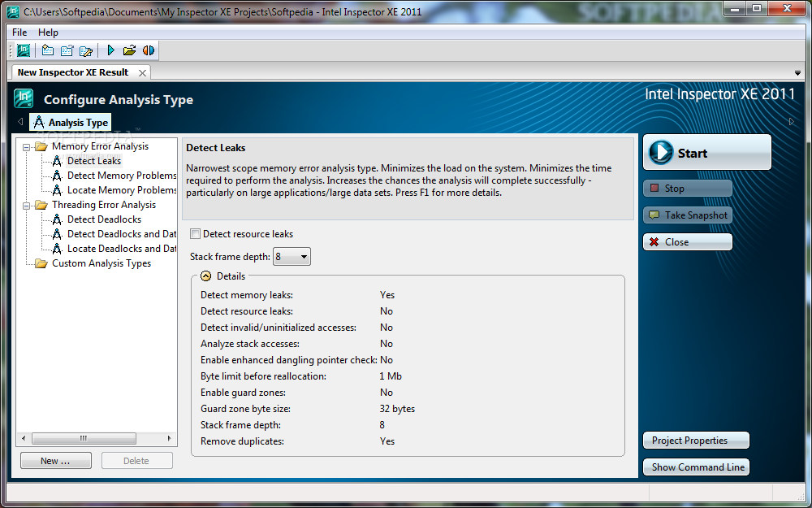Image resolution: width=812 pixels, height=508 pixels.
Task: Click 'Analyze stack accesses:' detail label
Action: (249, 344)
